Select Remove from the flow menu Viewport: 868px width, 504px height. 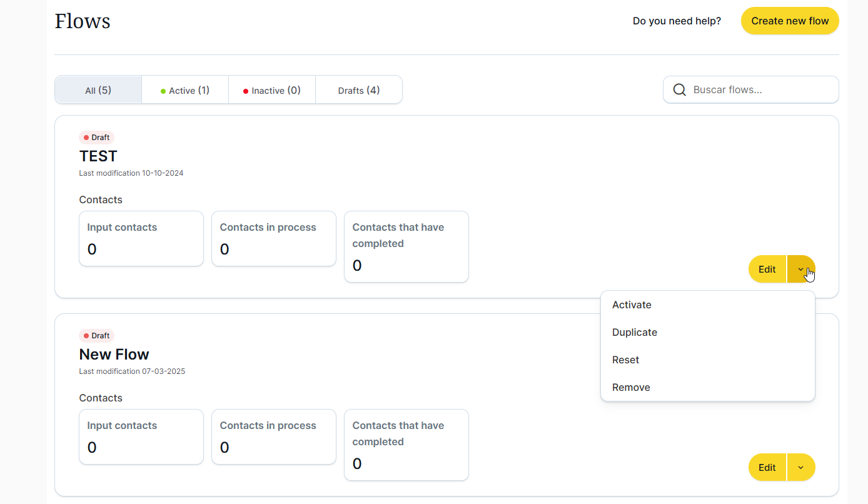pos(631,388)
